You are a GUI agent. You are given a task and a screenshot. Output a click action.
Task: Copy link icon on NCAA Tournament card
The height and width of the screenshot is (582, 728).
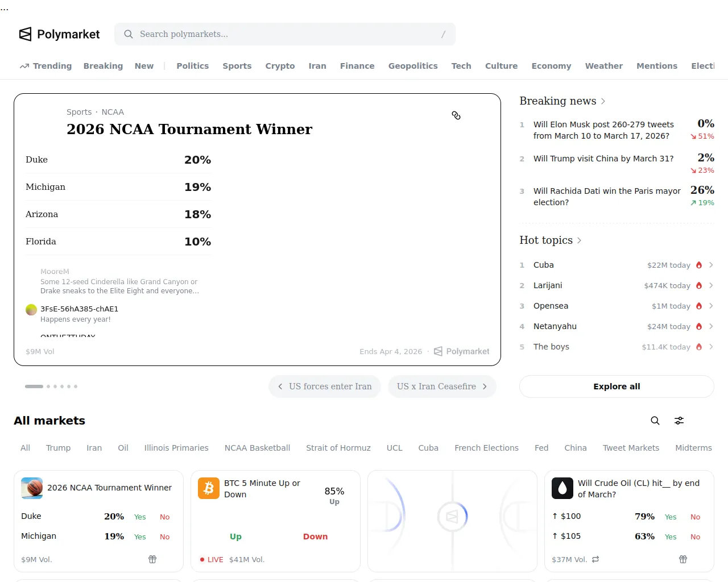(x=456, y=115)
